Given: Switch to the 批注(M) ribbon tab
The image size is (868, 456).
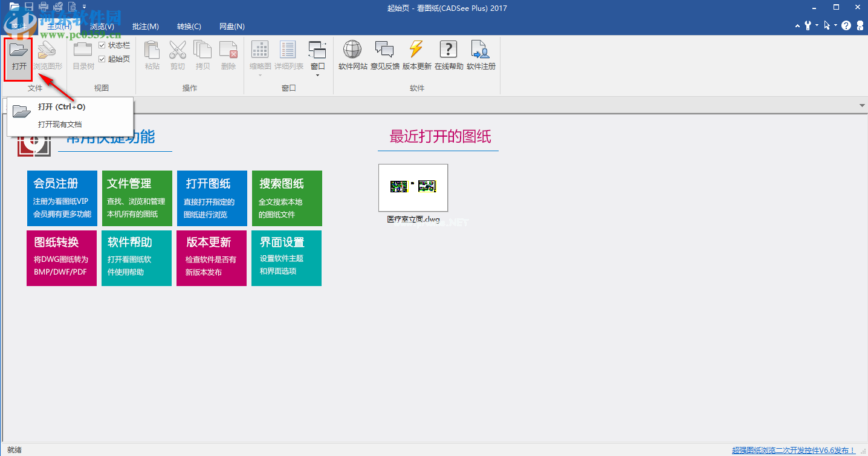Looking at the screenshot, I should click(x=146, y=27).
